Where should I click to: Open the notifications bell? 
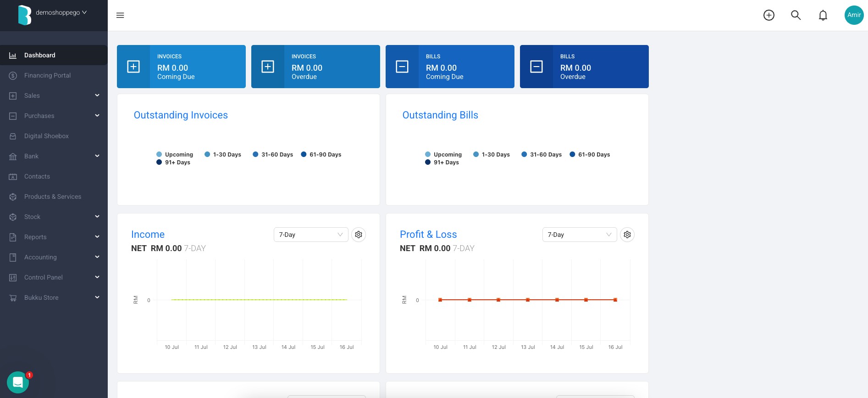click(823, 15)
